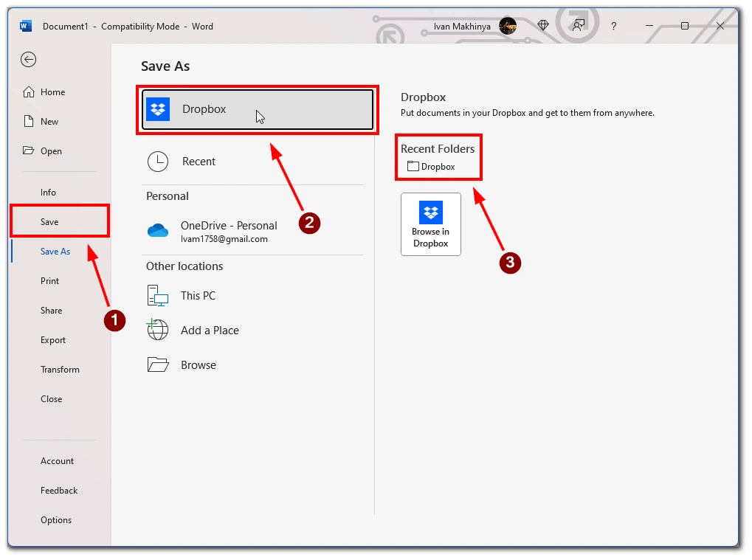Choose Transform in the sidebar
Viewport: 752px width, 560px height.
(60, 369)
